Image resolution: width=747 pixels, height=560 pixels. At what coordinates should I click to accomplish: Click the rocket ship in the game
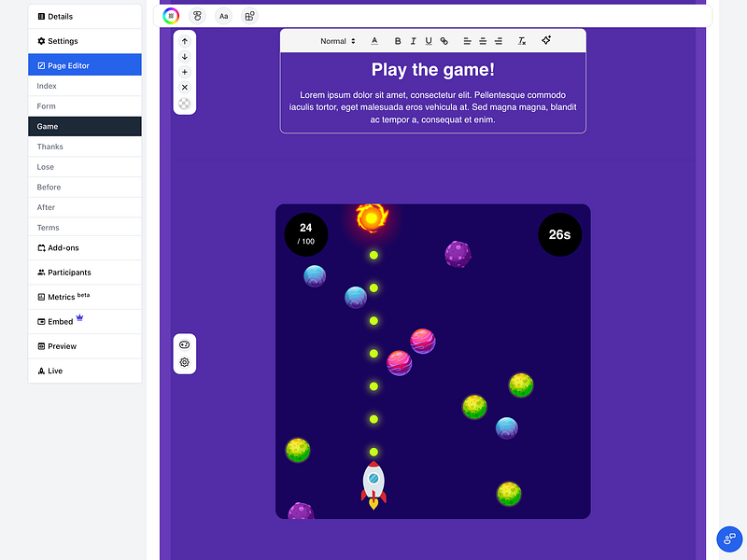(x=373, y=485)
